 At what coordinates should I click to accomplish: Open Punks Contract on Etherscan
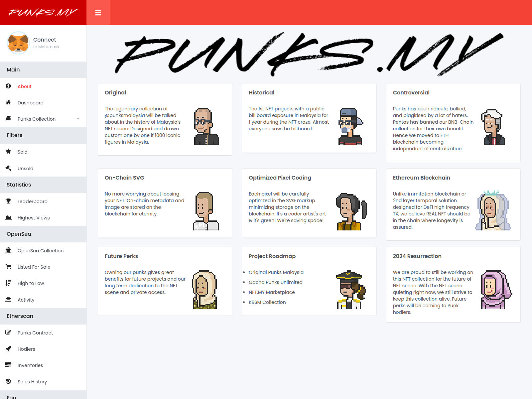click(x=43, y=333)
